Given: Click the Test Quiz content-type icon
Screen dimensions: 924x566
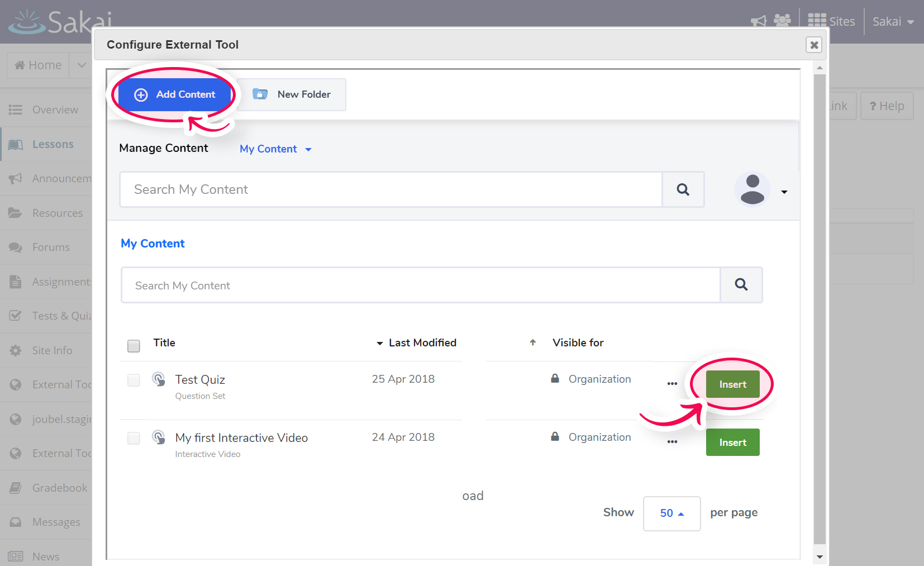Looking at the screenshot, I should (159, 379).
